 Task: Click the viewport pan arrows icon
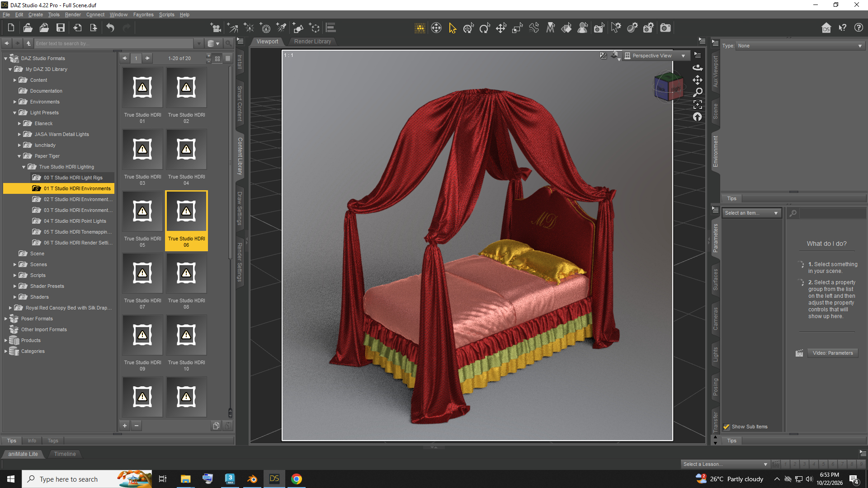pos(698,80)
